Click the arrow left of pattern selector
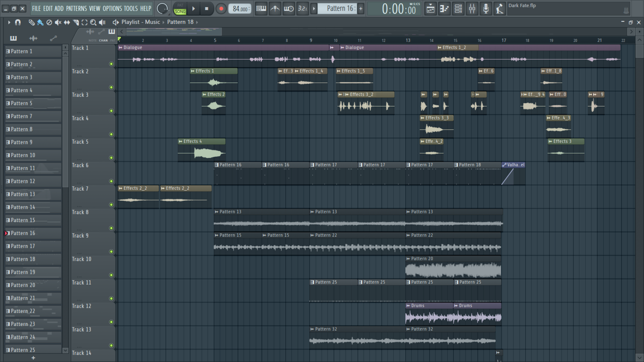The width and height of the screenshot is (644, 362). (x=314, y=8)
